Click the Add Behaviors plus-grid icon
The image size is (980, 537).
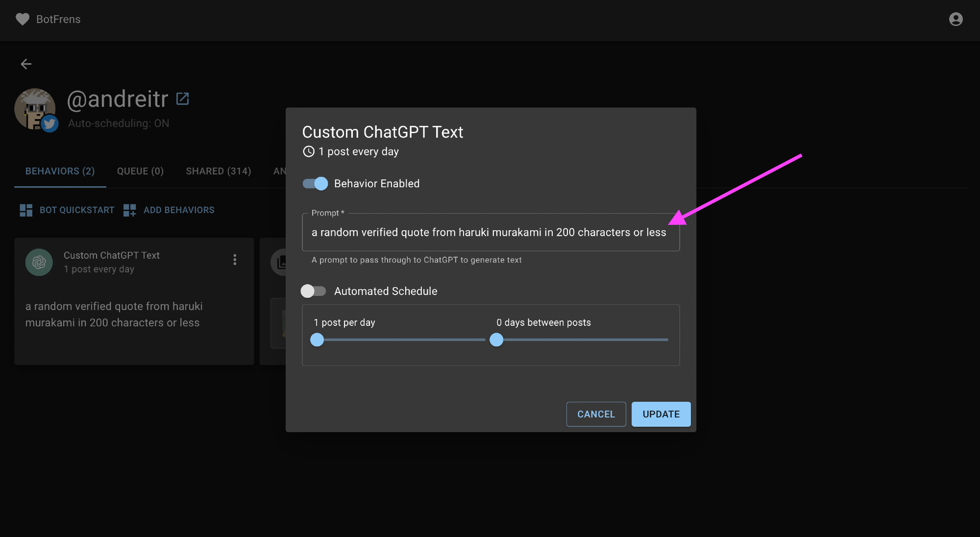pyautogui.click(x=130, y=210)
